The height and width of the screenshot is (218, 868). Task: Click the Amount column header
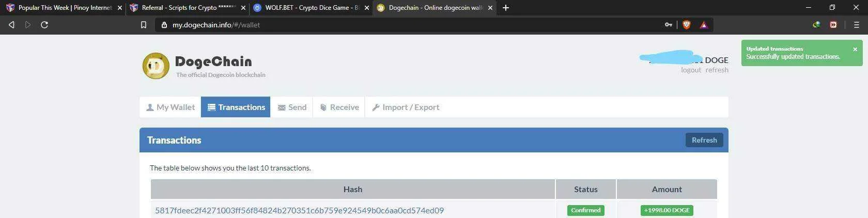667,189
